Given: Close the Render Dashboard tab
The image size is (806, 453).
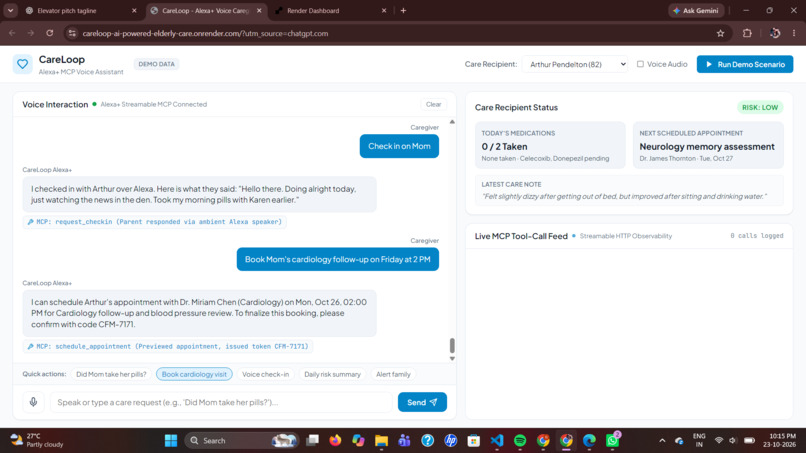Looking at the screenshot, I should click(x=383, y=10).
